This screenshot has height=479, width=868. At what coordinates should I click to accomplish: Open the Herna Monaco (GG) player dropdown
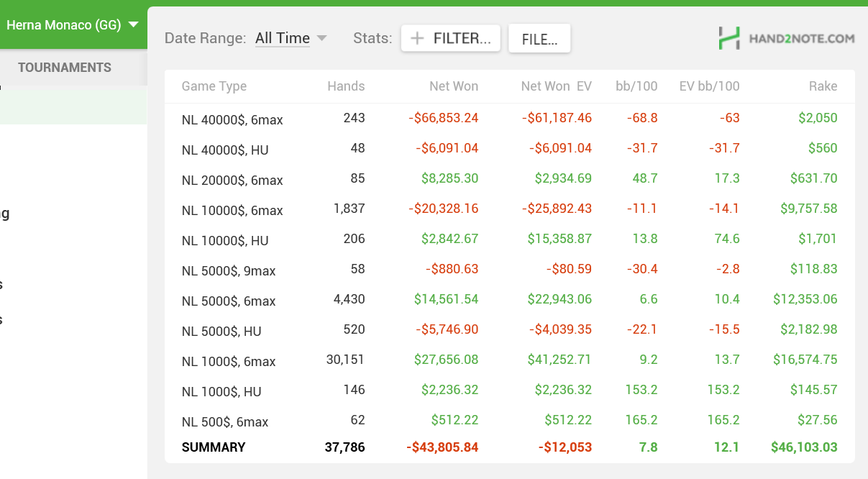[72, 25]
